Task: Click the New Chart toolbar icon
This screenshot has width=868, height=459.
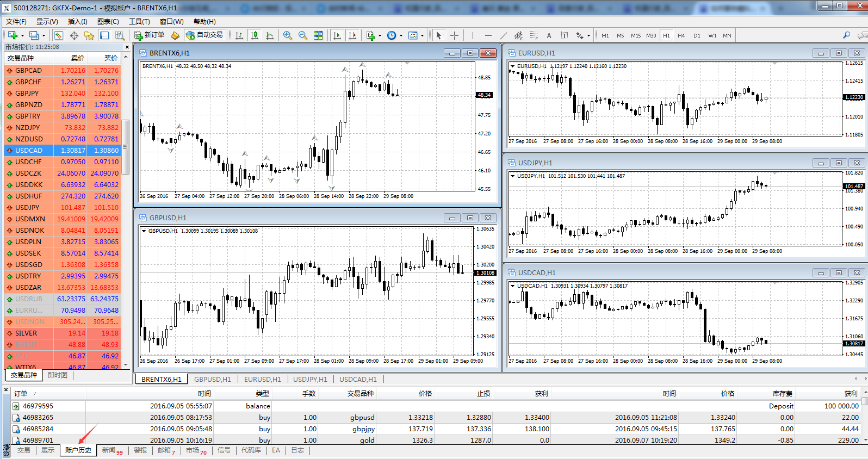Action: (x=13, y=35)
